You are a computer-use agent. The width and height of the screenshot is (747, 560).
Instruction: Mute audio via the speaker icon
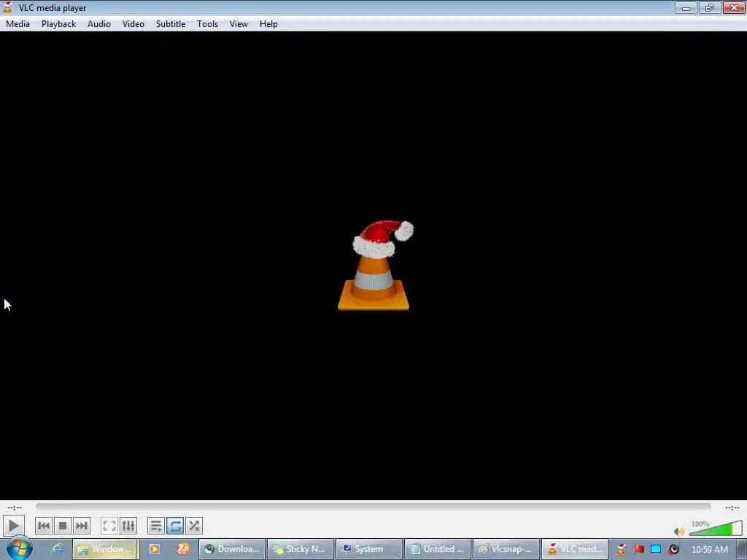tap(679, 531)
